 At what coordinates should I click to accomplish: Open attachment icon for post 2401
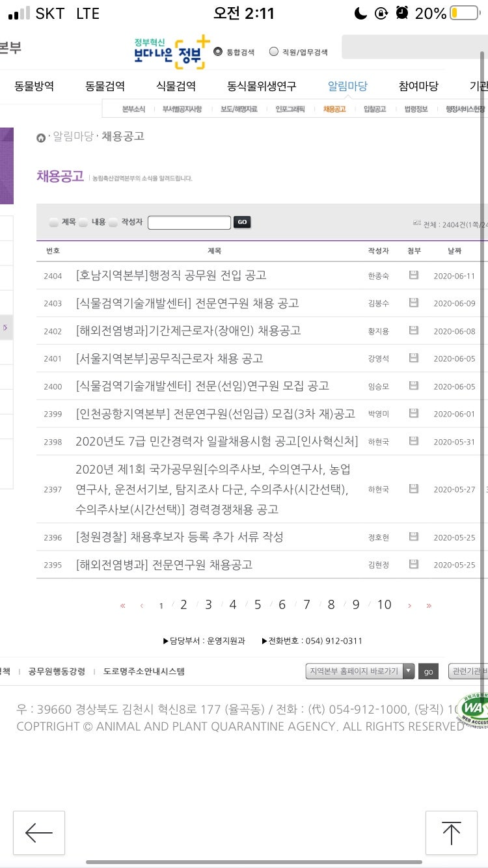tap(413, 358)
